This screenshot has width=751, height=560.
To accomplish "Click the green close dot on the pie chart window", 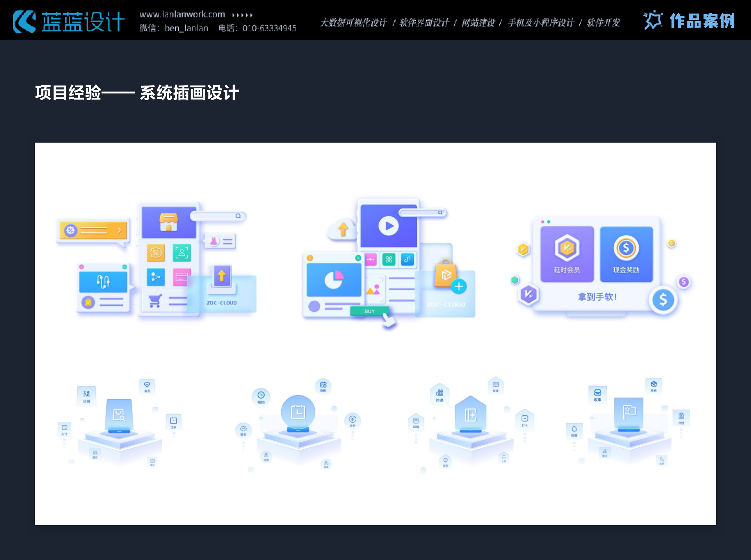I will pyautogui.click(x=358, y=258).
